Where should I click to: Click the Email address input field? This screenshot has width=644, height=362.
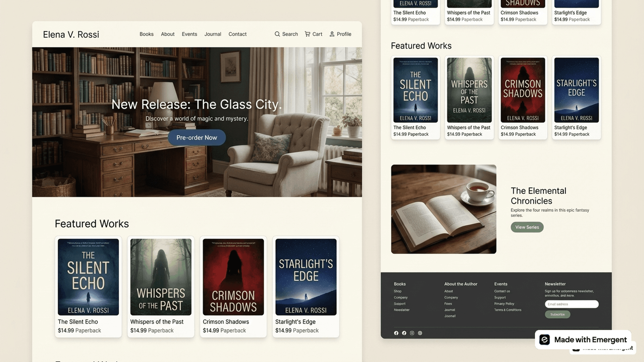pyautogui.click(x=572, y=304)
